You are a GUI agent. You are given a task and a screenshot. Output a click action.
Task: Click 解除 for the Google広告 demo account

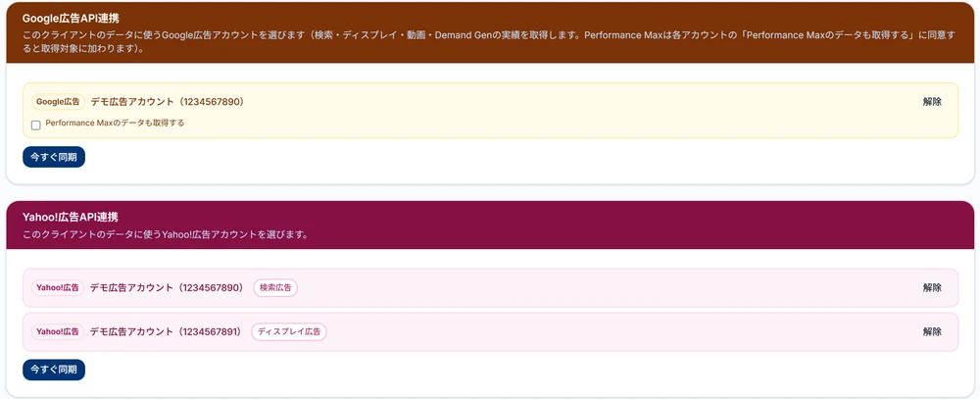(x=932, y=102)
